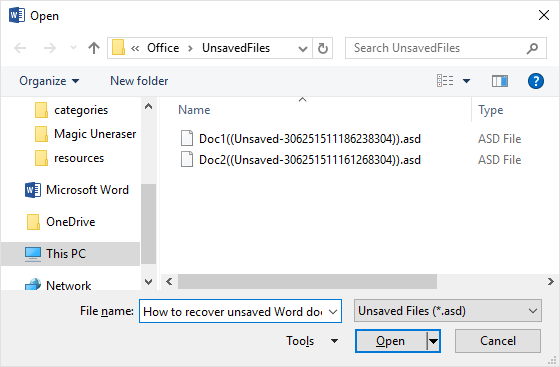Click Word logo in title bar
This screenshot has height=367, width=560.
[x=17, y=16]
